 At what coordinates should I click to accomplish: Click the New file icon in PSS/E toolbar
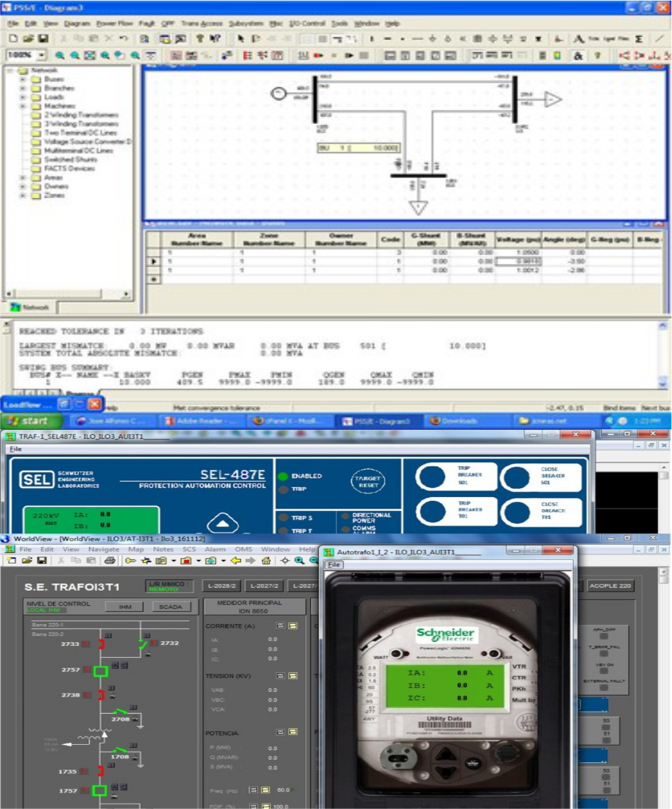[13, 39]
